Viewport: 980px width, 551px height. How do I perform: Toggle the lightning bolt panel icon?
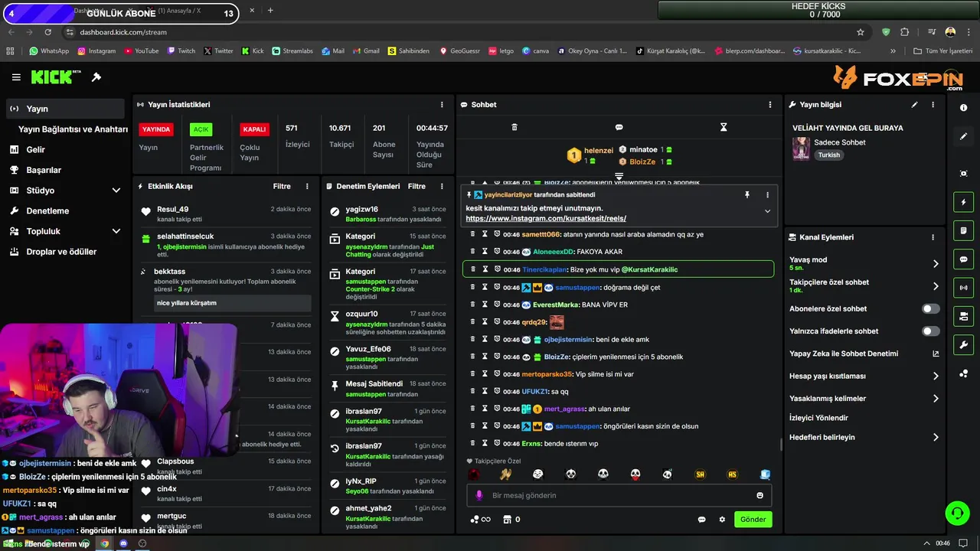pyautogui.click(x=963, y=202)
